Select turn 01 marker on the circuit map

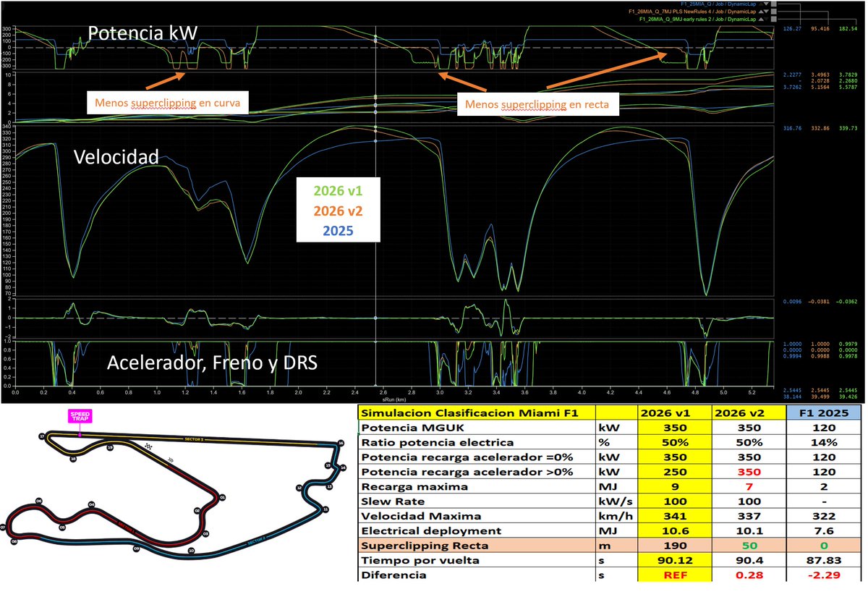(x=222, y=497)
